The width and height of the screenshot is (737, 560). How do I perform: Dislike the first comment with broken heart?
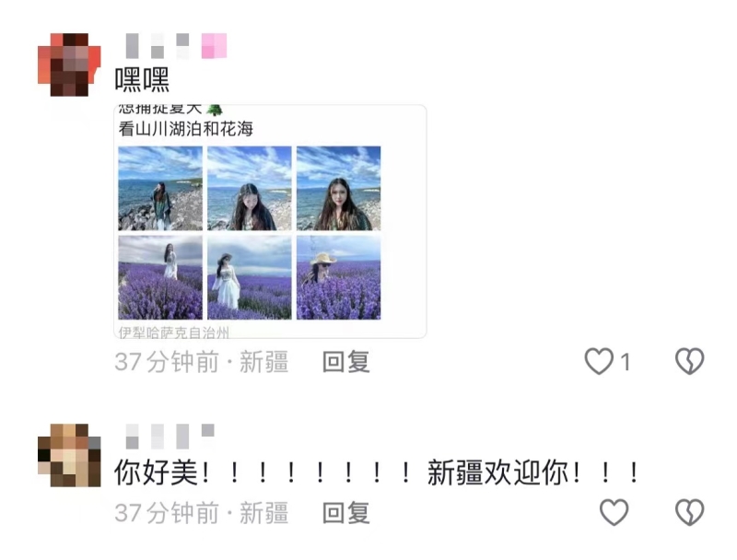point(689,361)
